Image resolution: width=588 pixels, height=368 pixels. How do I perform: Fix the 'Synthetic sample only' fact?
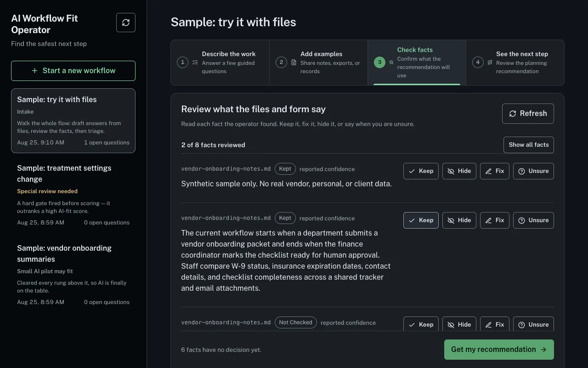click(495, 171)
